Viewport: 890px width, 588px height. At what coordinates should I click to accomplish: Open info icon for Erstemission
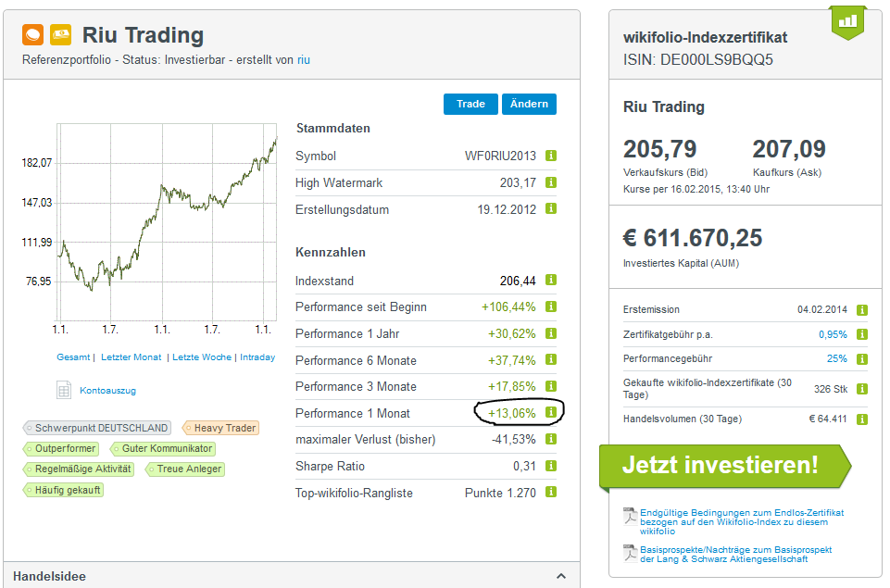pyautogui.click(x=861, y=310)
